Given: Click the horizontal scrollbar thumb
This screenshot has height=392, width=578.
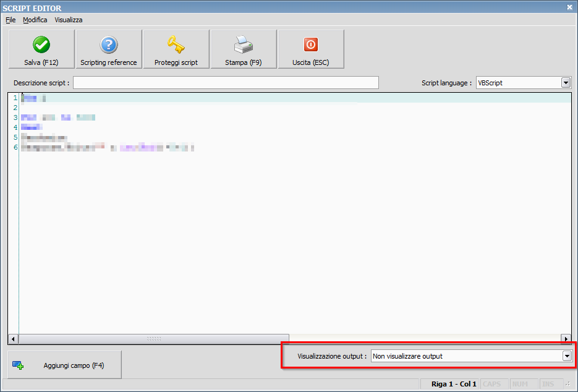Looking at the screenshot, I should pyautogui.click(x=154, y=339).
